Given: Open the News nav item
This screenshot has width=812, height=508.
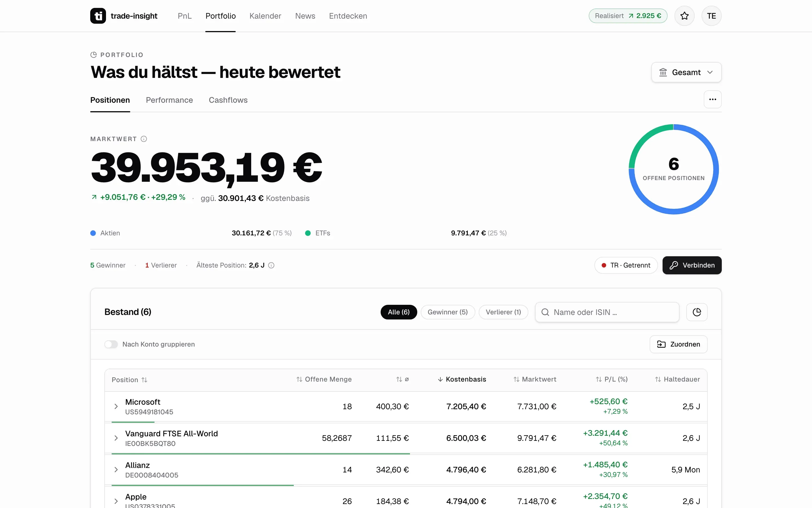Looking at the screenshot, I should (x=305, y=16).
